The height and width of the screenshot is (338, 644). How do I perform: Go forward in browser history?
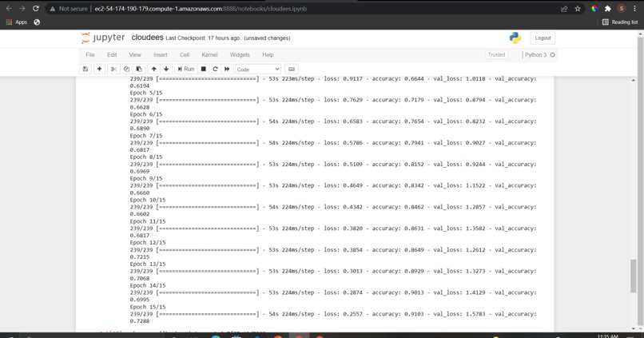[22, 9]
